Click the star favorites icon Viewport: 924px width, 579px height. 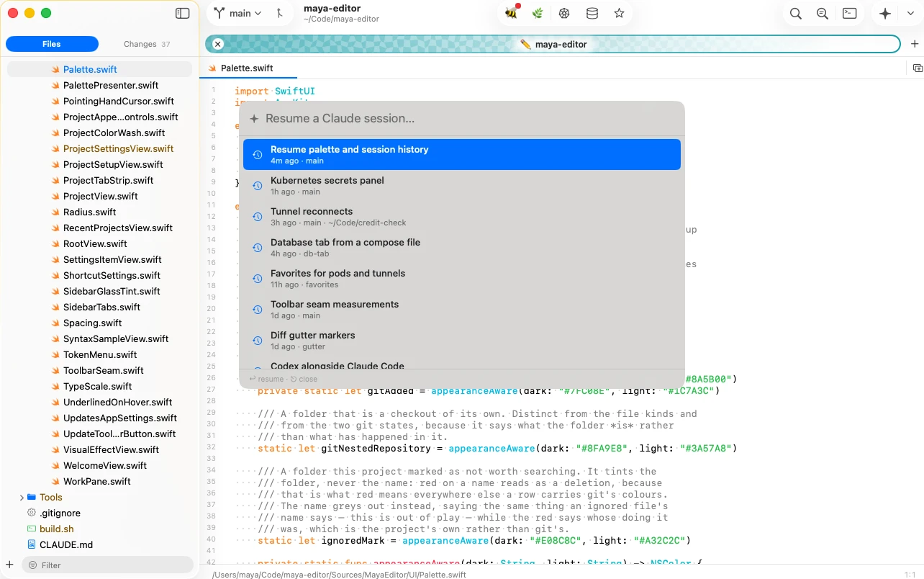pos(619,13)
